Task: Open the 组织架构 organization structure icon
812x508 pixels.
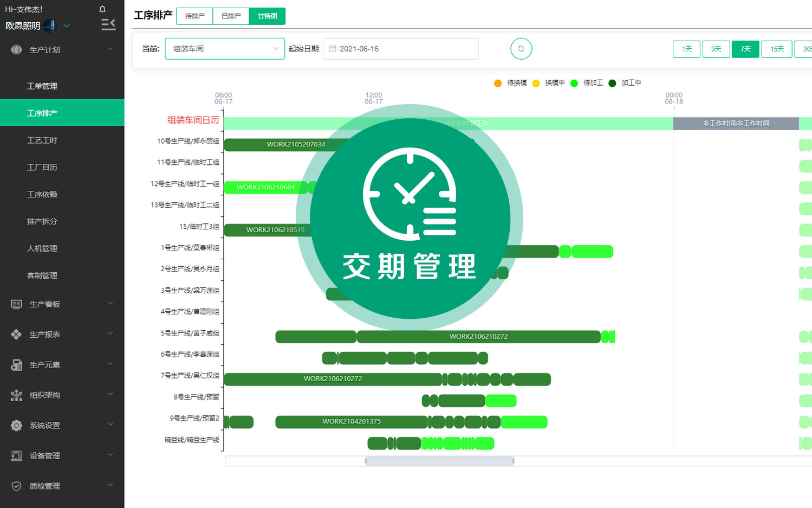Action: tap(16, 395)
